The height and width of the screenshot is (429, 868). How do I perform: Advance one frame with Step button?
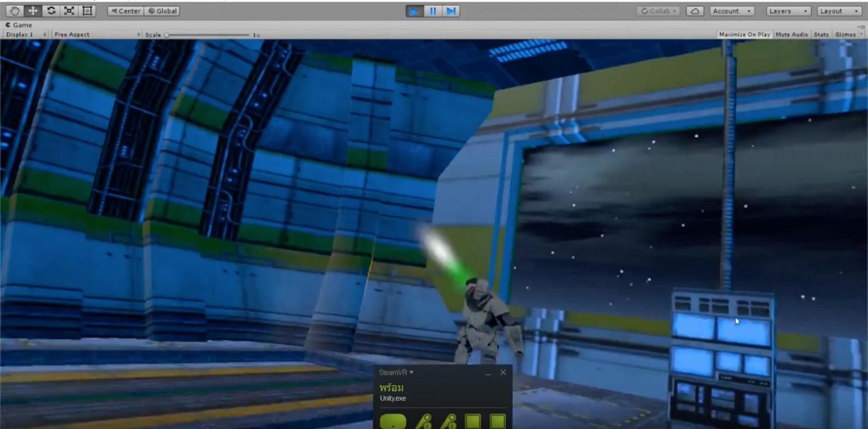coord(451,11)
